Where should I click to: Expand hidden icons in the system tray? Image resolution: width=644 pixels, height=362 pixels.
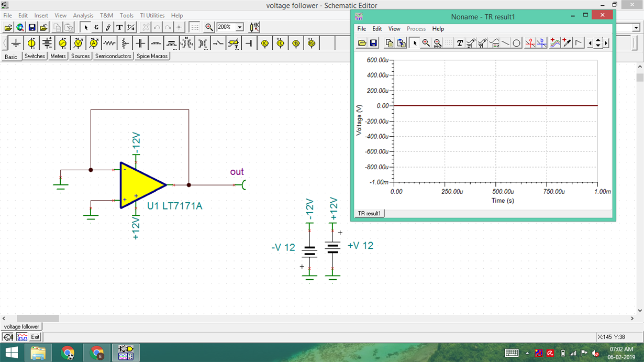click(x=527, y=353)
